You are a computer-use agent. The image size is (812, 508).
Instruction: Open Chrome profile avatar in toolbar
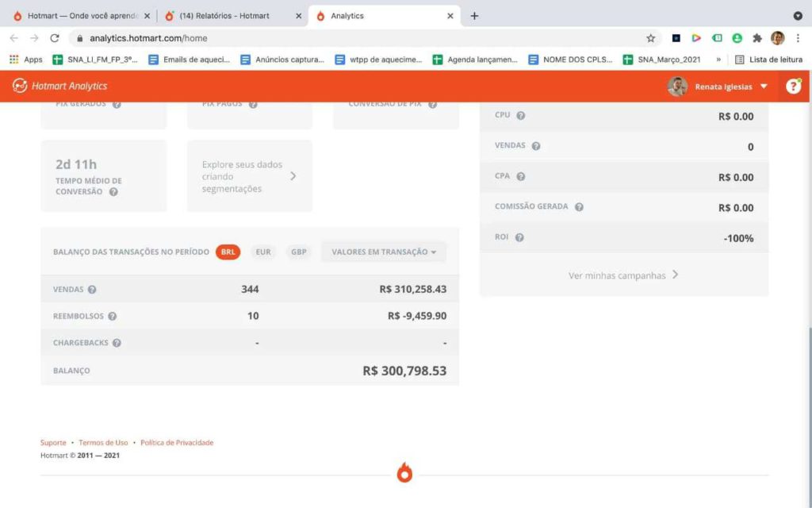coord(777,38)
